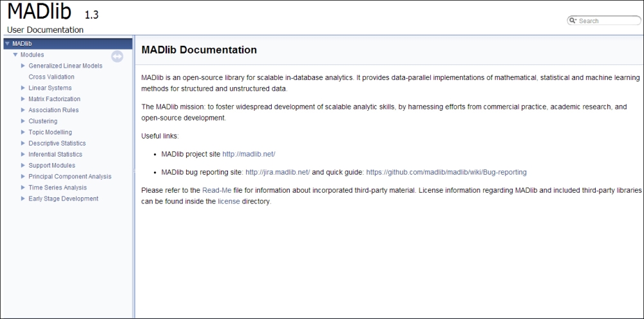This screenshot has width=644, height=319.
Task: Expand the Clustering node
Action: coord(23,121)
